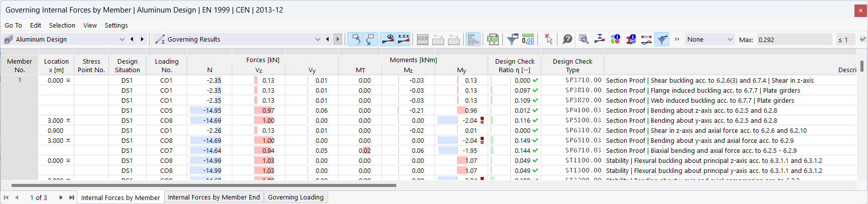Screen dimensions: 868x204
Task: Toggle the highlighted funnel filter button
Action: [x=662, y=39]
